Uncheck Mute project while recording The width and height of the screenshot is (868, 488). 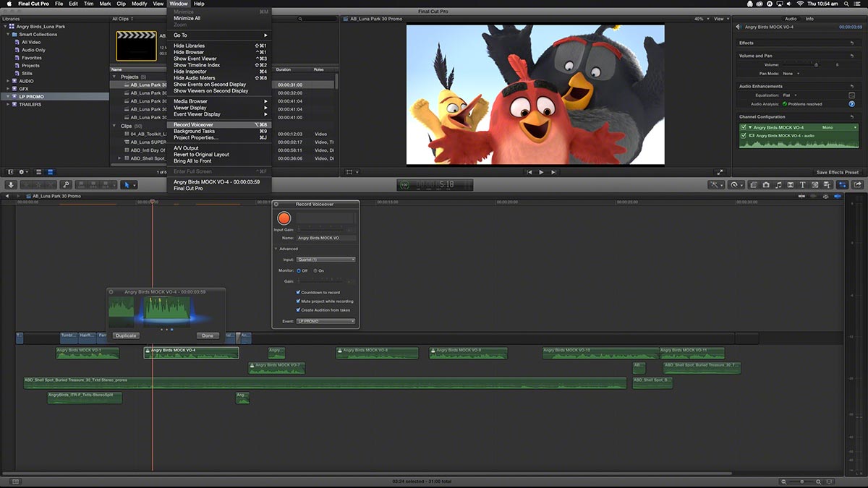tap(298, 301)
